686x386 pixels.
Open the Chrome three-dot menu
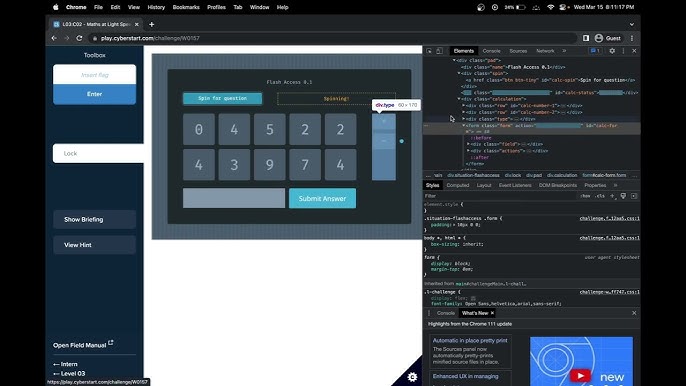632,38
